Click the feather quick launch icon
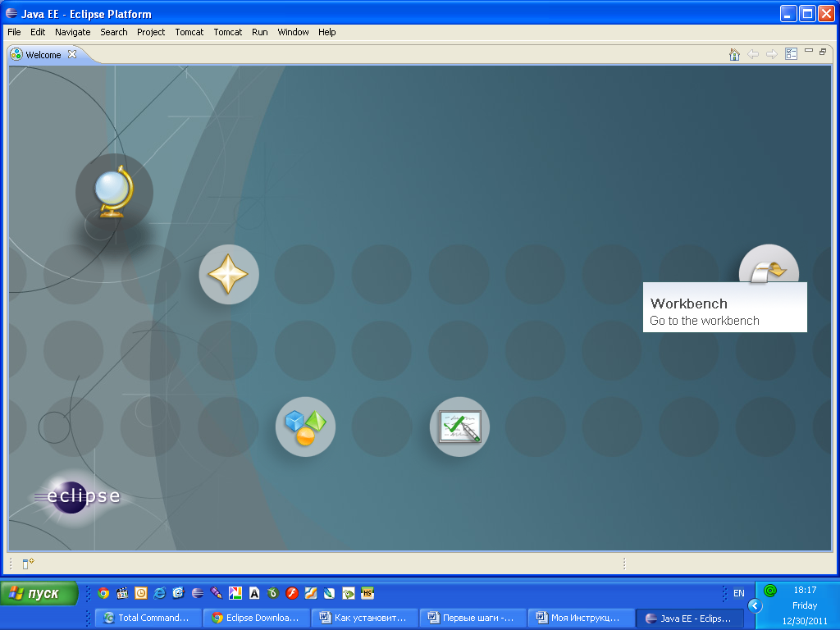This screenshot has height=630, width=840. 330,593
